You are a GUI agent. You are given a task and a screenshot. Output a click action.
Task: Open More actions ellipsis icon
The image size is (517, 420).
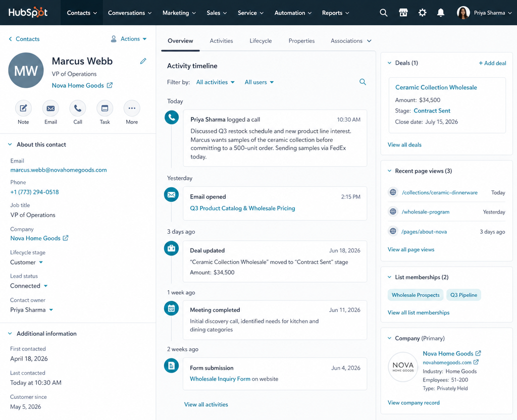click(x=132, y=108)
